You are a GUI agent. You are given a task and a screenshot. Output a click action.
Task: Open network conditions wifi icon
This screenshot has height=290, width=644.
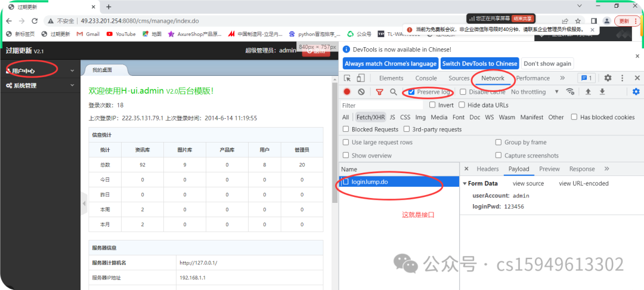point(570,92)
